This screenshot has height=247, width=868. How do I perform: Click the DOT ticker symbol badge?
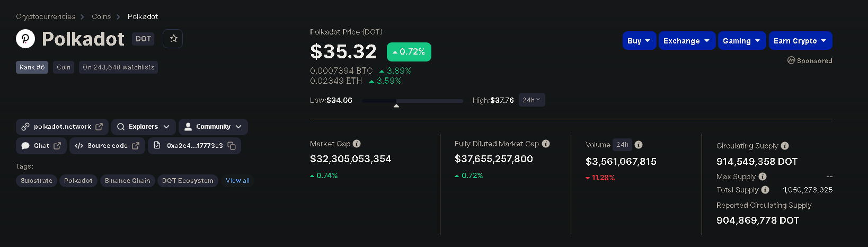(x=143, y=39)
